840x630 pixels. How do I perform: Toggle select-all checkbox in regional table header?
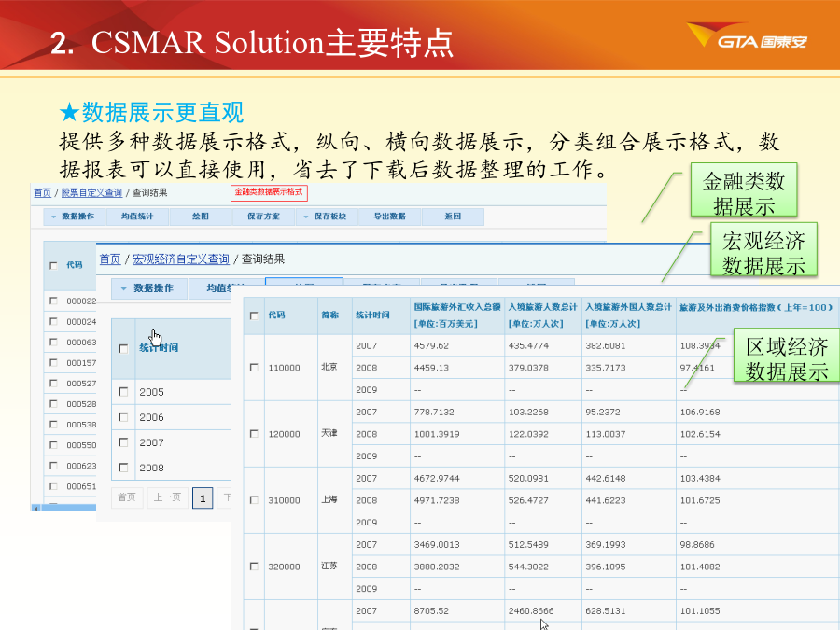(254, 315)
